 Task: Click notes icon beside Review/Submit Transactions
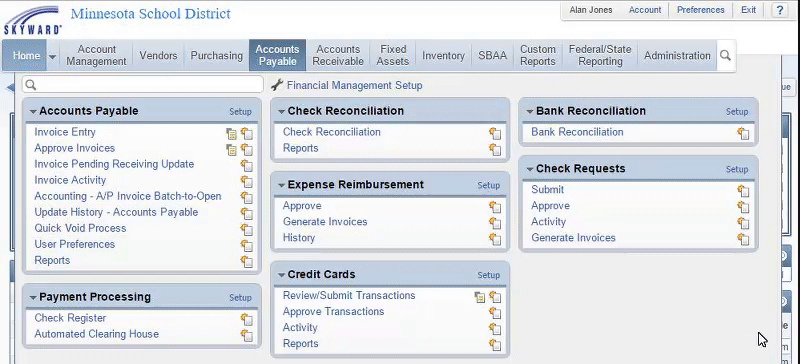pos(480,297)
